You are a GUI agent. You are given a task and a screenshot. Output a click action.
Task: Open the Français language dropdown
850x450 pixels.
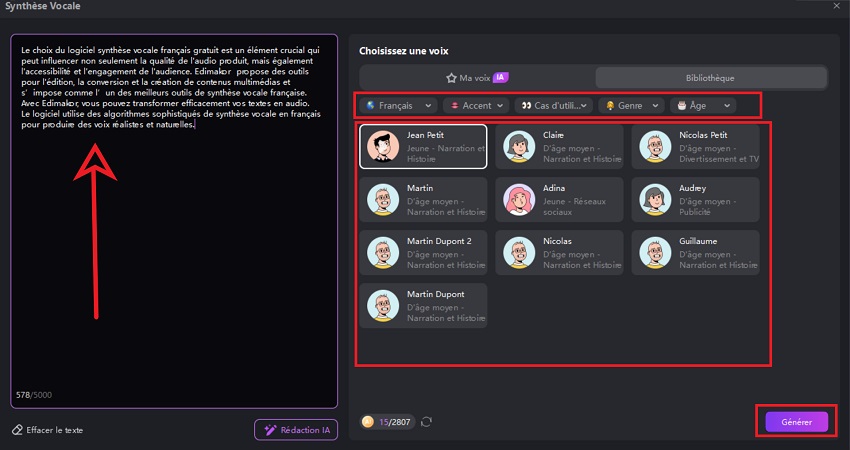tap(399, 105)
